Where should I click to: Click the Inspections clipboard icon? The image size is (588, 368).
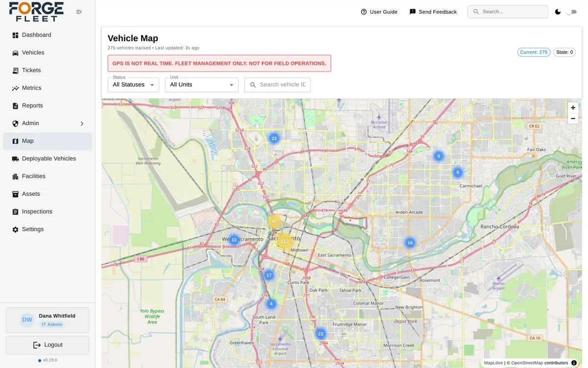coord(15,212)
